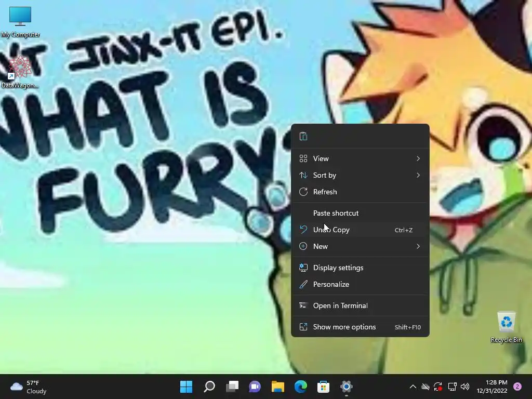The image size is (532, 399).
Task: Click the Sort by arrows icon
Action: click(303, 175)
